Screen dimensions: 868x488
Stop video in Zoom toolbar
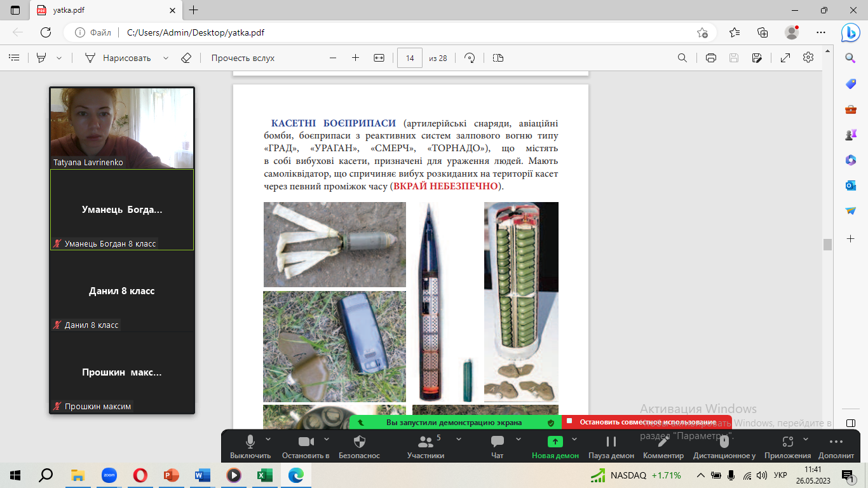(306, 445)
